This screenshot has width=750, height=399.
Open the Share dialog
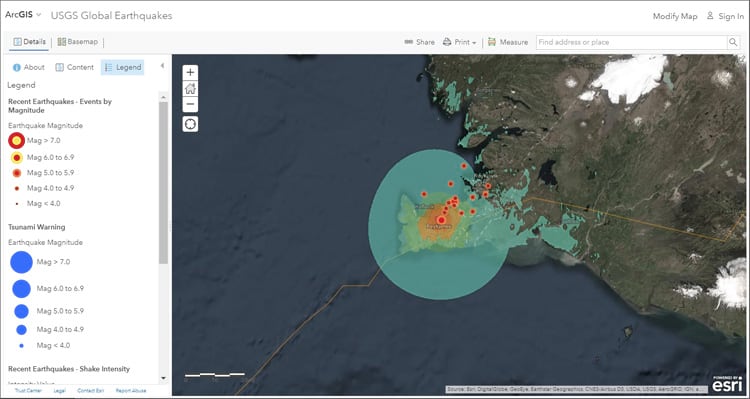pos(419,42)
